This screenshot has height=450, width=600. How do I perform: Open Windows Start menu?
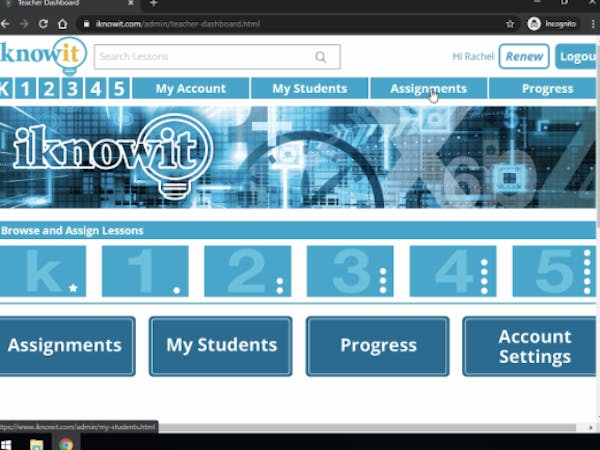(6, 445)
